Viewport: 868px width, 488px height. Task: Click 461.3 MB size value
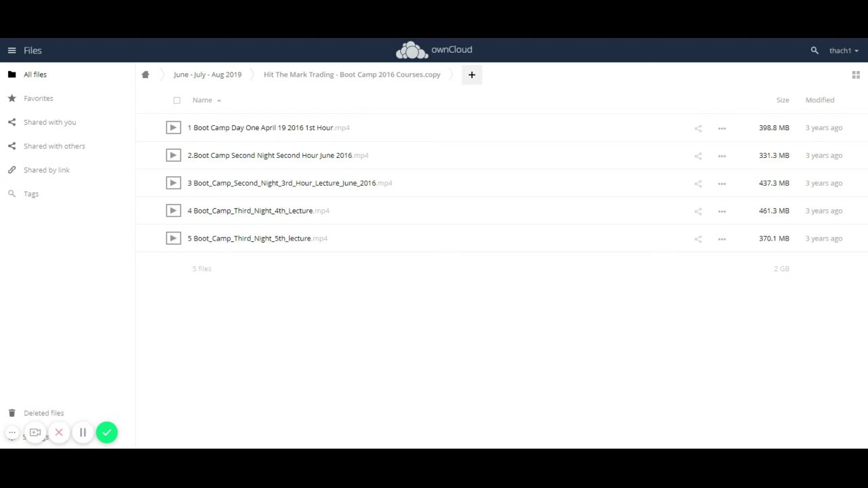click(x=774, y=211)
